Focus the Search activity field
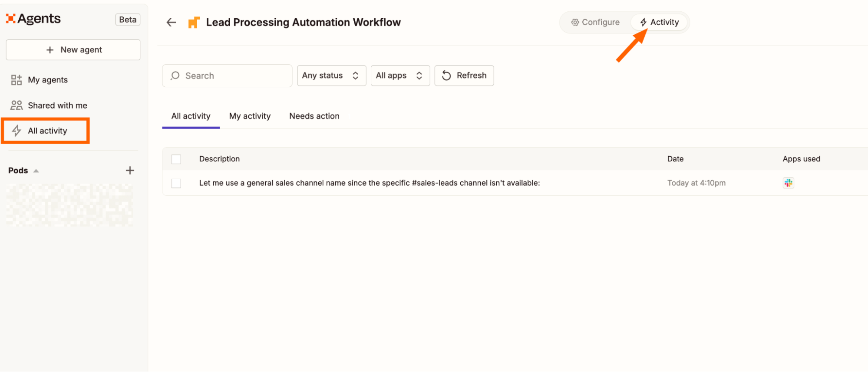 [227, 76]
